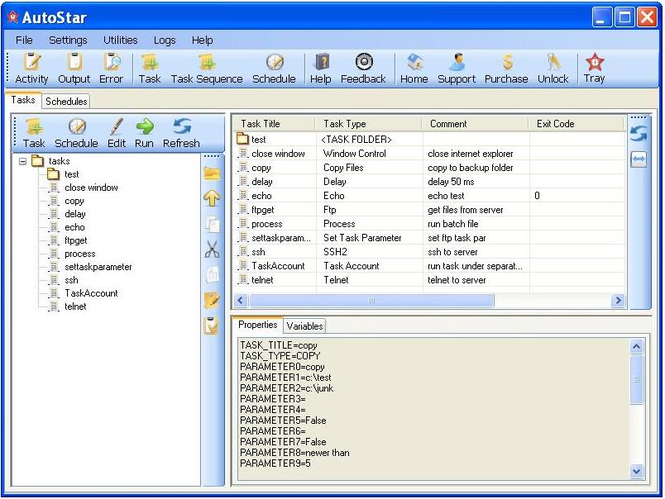This screenshot has height=499, width=665.
Task: Select the Tasks tab
Action: [23, 100]
